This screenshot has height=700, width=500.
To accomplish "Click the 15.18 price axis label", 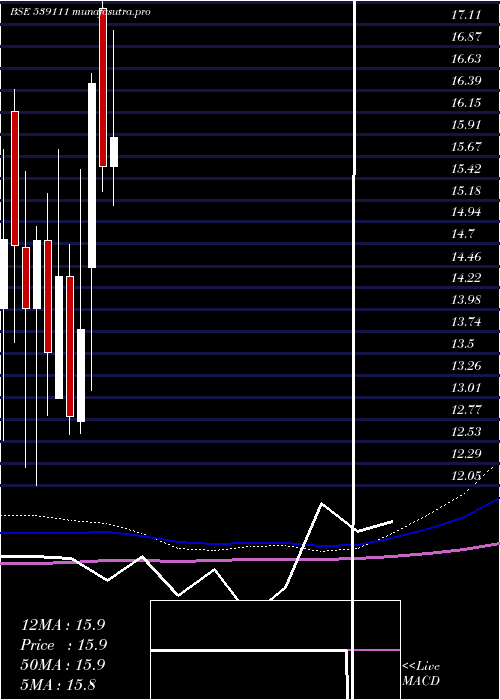I will click(466, 191).
